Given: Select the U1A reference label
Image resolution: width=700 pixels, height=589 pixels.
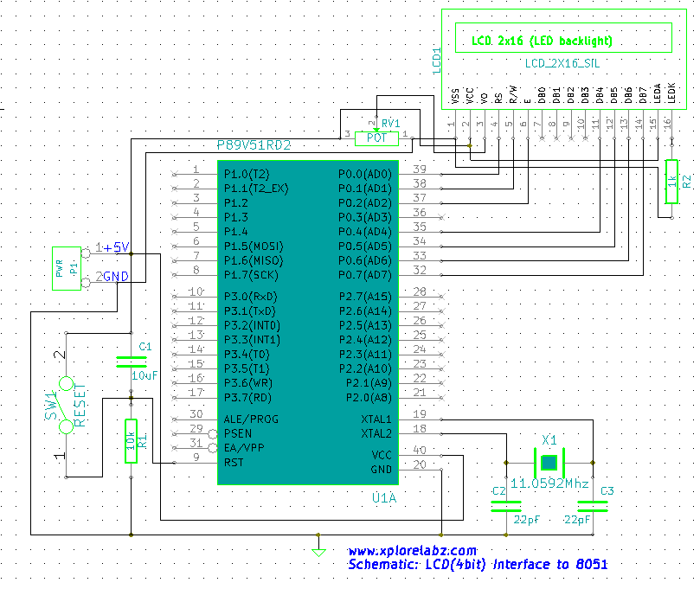Looking at the screenshot, I should (x=384, y=497).
